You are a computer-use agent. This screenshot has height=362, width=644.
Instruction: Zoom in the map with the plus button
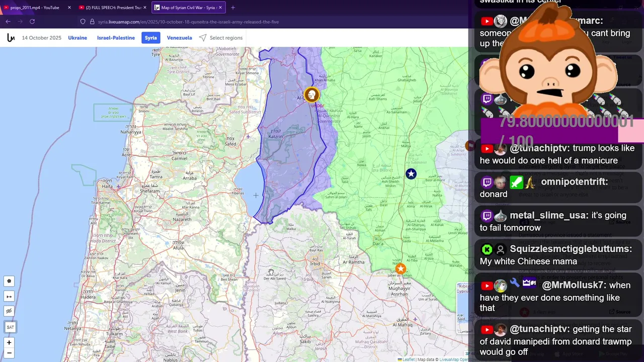click(x=9, y=342)
